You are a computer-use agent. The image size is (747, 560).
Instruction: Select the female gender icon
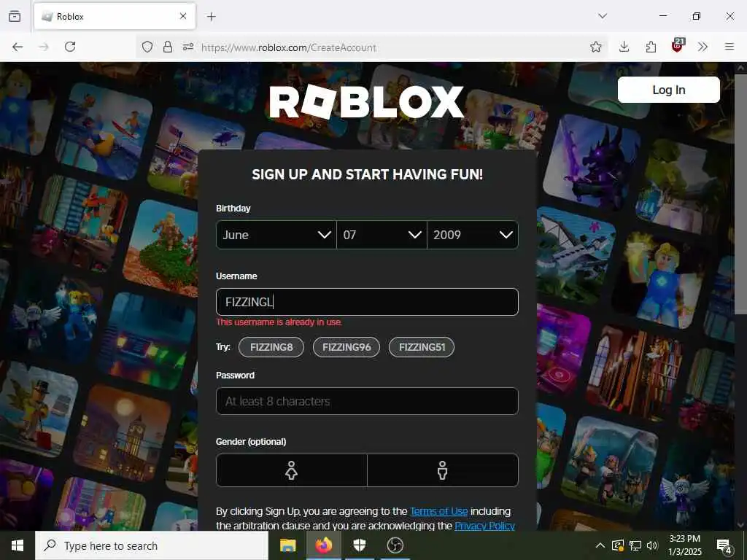click(292, 470)
